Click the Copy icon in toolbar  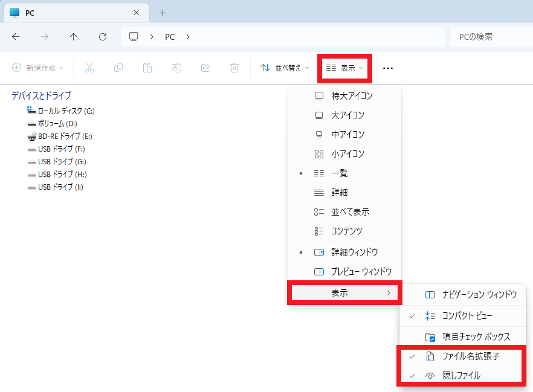tap(118, 68)
